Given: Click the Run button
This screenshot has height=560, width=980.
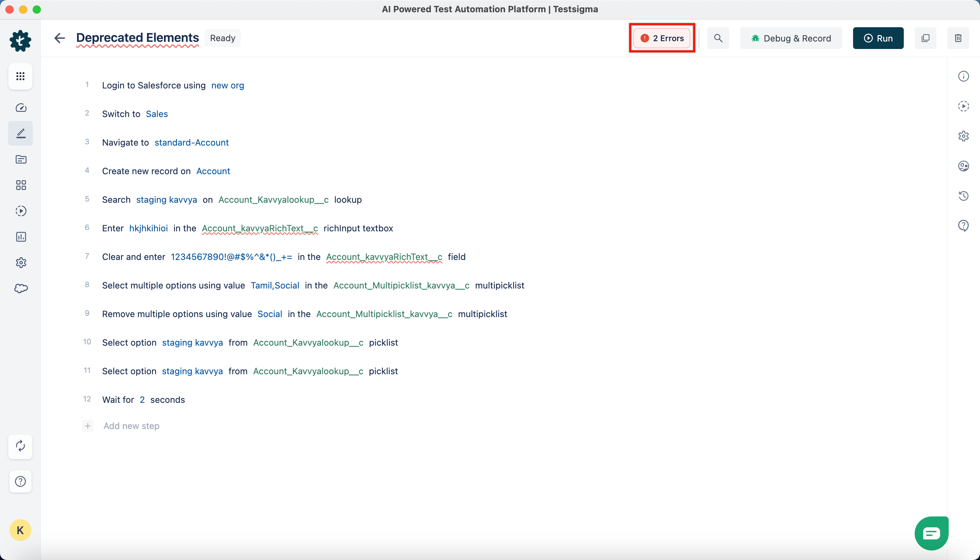Looking at the screenshot, I should point(878,38).
